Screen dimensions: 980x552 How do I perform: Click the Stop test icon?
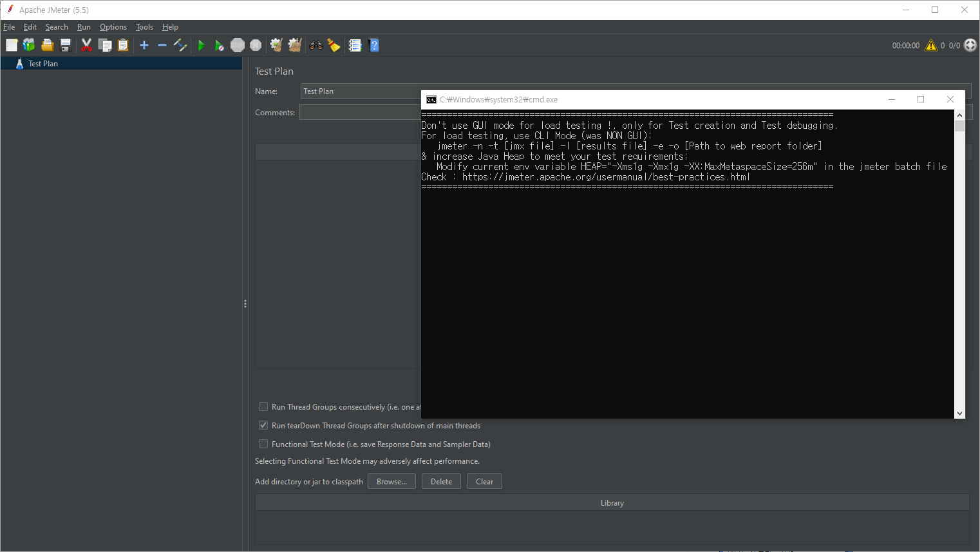tap(238, 45)
